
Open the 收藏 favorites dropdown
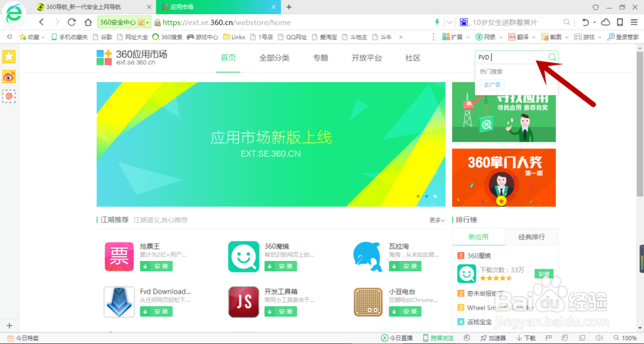[32, 37]
